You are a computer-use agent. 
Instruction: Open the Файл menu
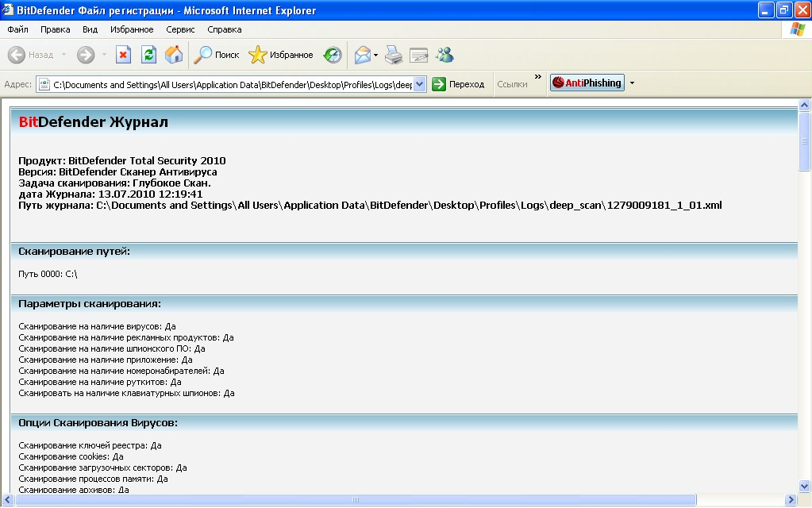click(17, 29)
